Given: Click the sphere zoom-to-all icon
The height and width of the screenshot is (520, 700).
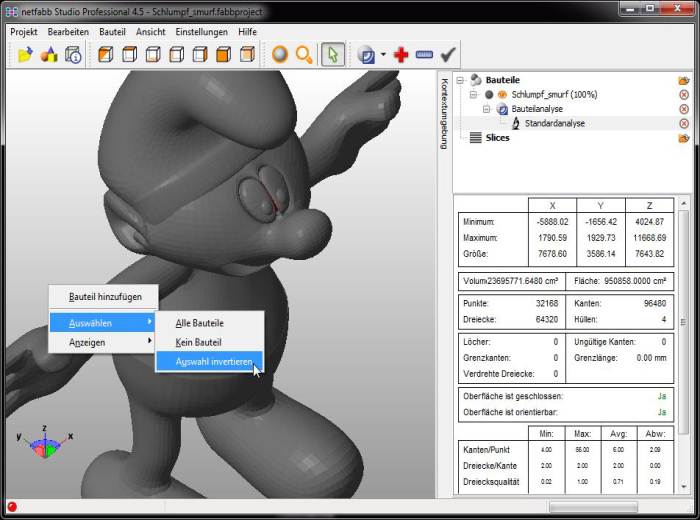Looking at the screenshot, I should coord(280,55).
